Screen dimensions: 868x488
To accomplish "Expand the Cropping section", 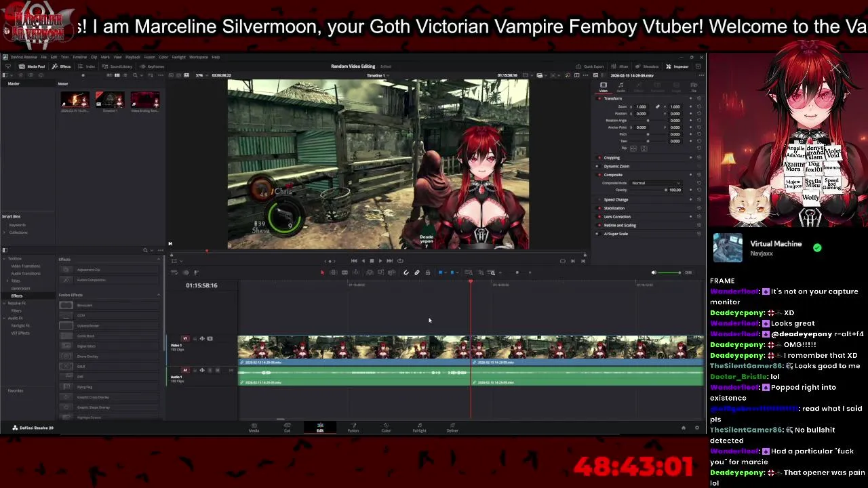I will (612, 158).
